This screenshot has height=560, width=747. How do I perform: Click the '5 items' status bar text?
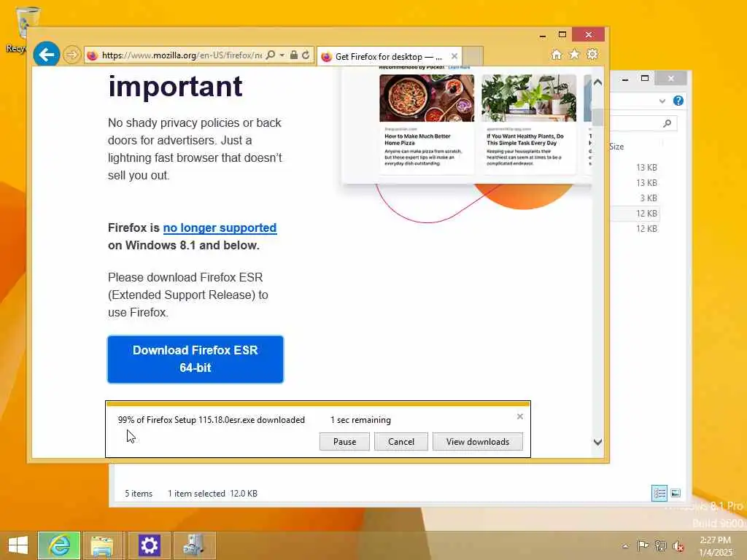click(x=139, y=494)
